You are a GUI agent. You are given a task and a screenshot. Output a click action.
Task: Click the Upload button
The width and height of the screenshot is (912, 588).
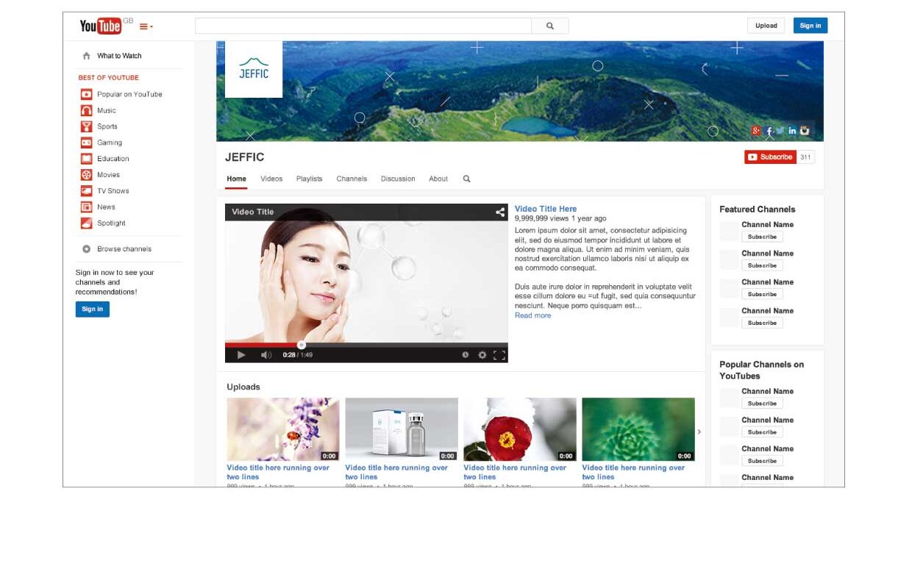coord(766,26)
